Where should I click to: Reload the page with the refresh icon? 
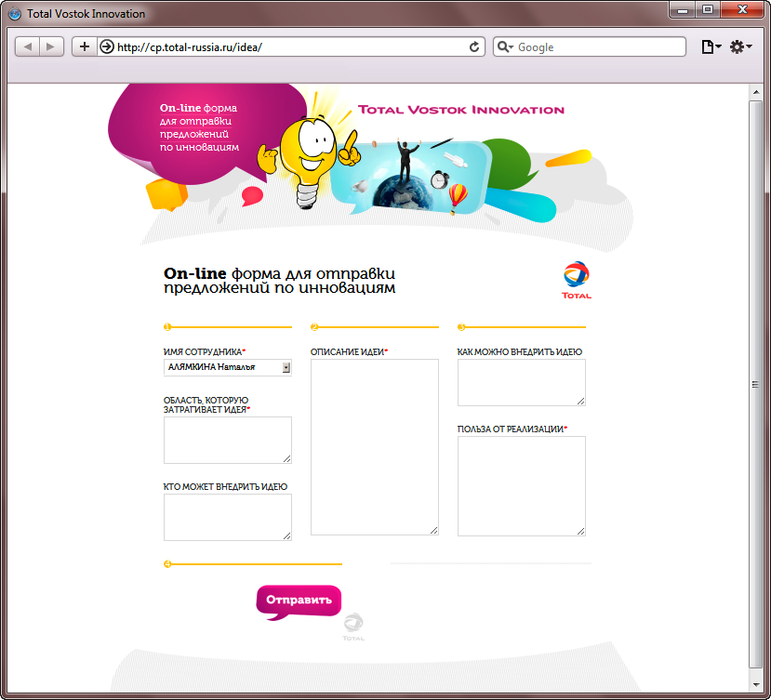coord(474,46)
